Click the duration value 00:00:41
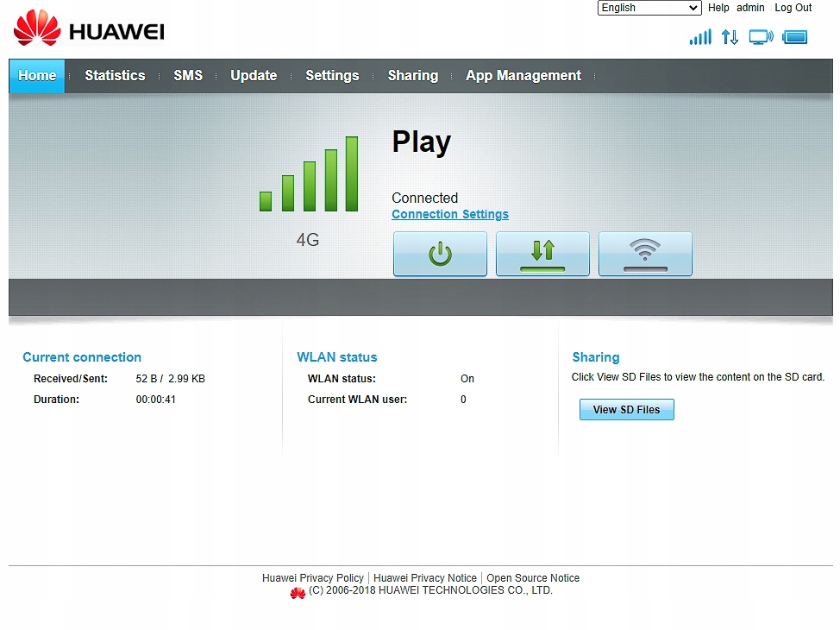This screenshot has height=630, width=840. click(156, 400)
